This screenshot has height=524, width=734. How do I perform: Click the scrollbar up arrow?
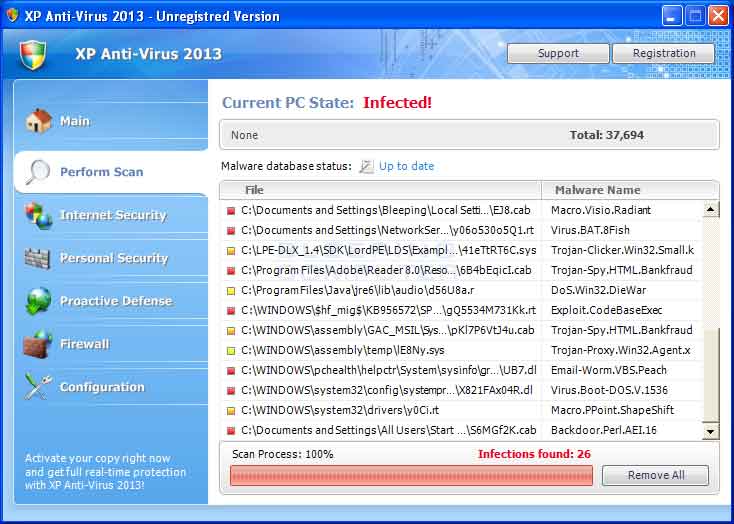click(711, 209)
